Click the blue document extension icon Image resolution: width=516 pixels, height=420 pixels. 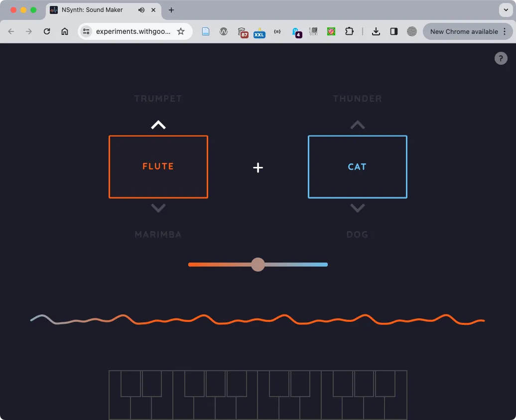point(206,31)
